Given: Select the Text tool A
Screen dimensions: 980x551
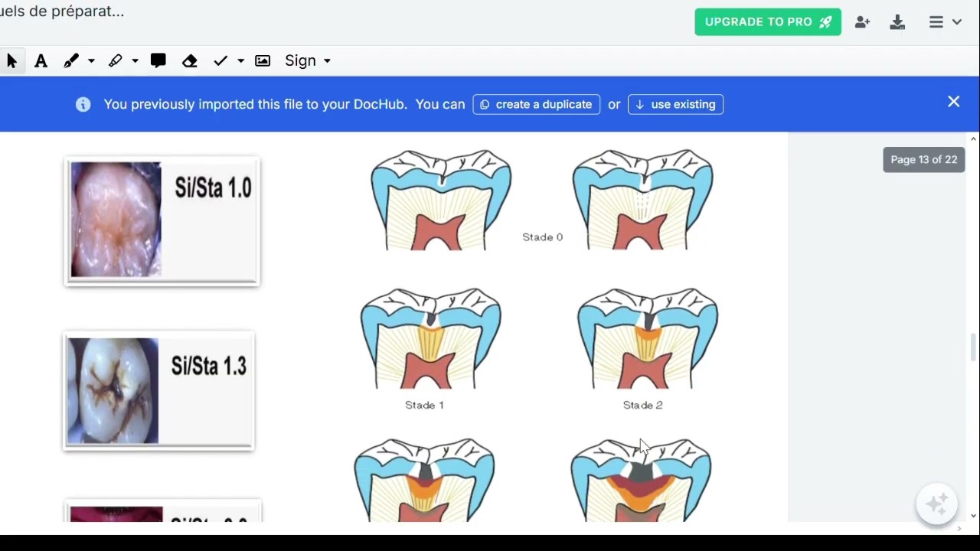Looking at the screenshot, I should [x=41, y=61].
